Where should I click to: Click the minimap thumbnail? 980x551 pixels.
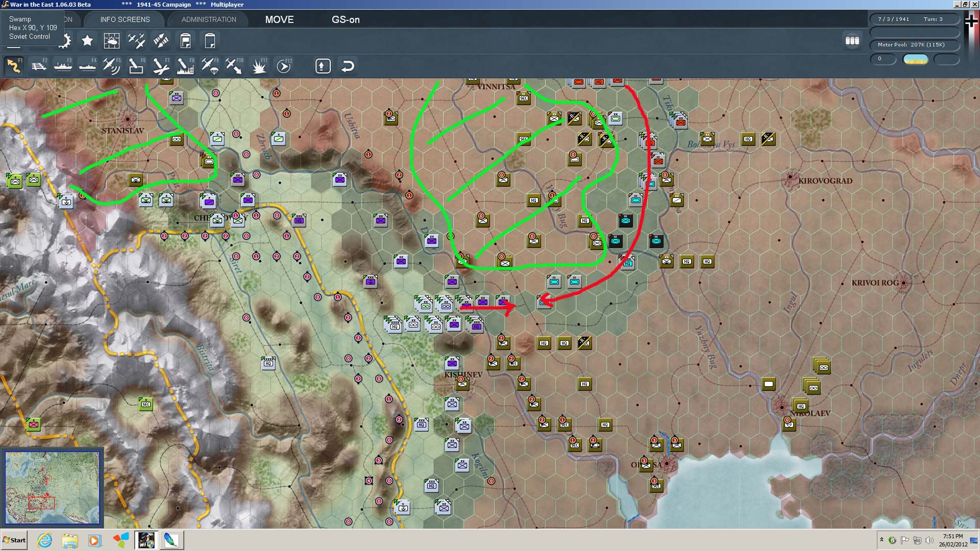pyautogui.click(x=52, y=488)
